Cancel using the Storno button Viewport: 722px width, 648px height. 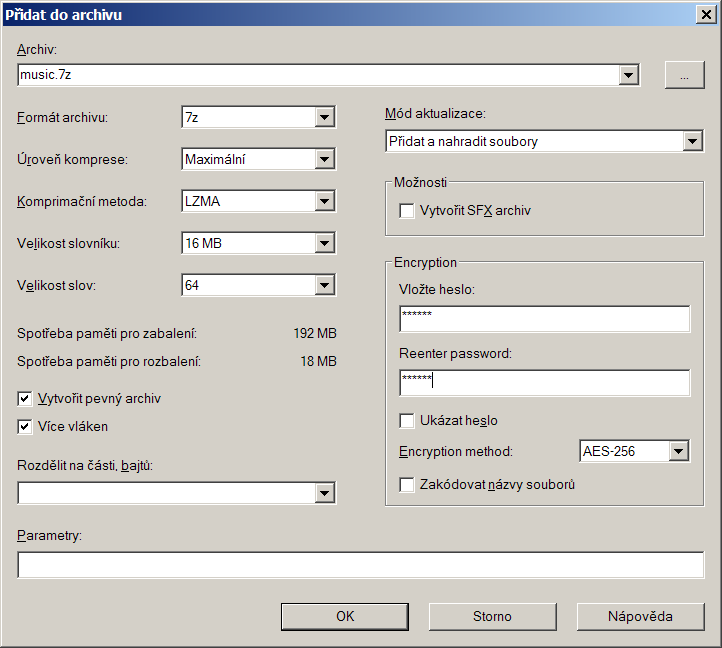[493, 617]
